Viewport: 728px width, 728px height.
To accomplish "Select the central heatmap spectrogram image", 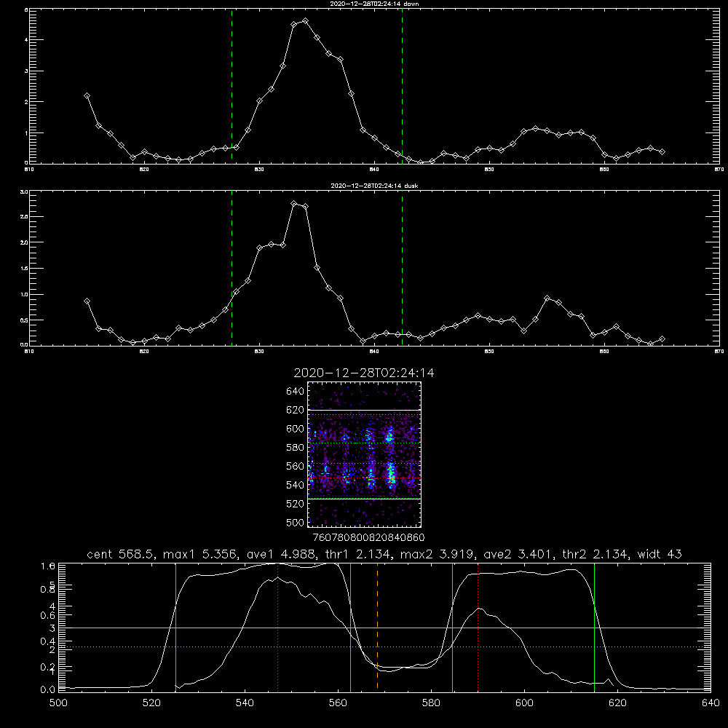I will pos(365,454).
